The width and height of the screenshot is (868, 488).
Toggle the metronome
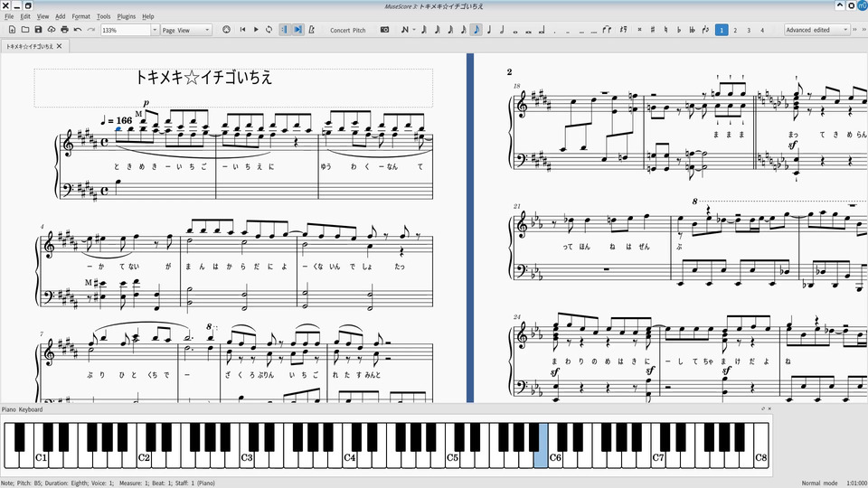[x=312, y=30]
